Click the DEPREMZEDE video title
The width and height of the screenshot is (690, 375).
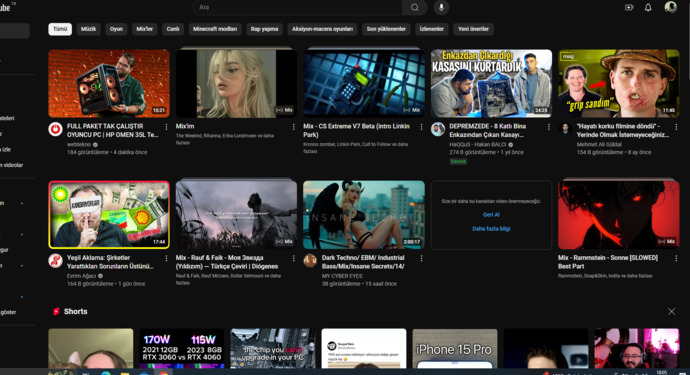click(x=488, y=130)
